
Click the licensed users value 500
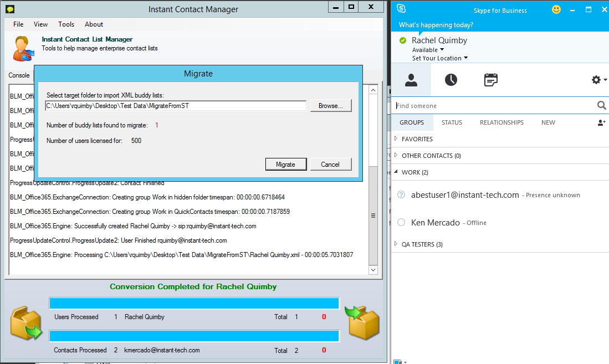(136, 141)
